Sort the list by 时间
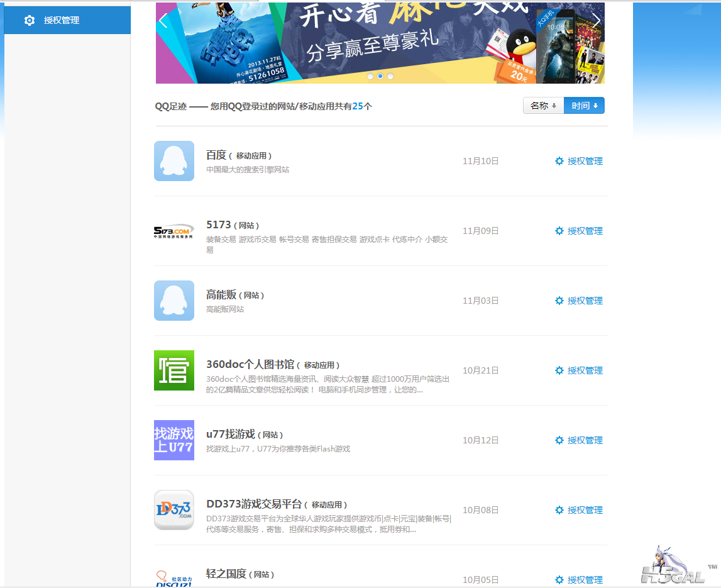 tap(585, 106)
